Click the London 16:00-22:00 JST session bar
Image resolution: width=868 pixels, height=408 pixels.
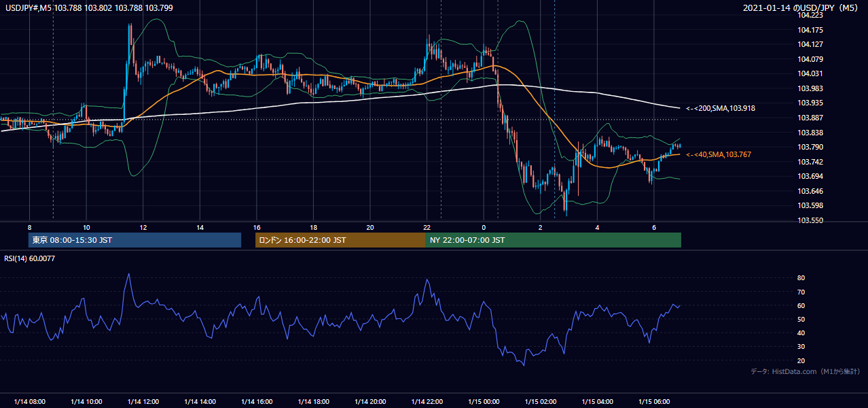[x=340, y=240]
